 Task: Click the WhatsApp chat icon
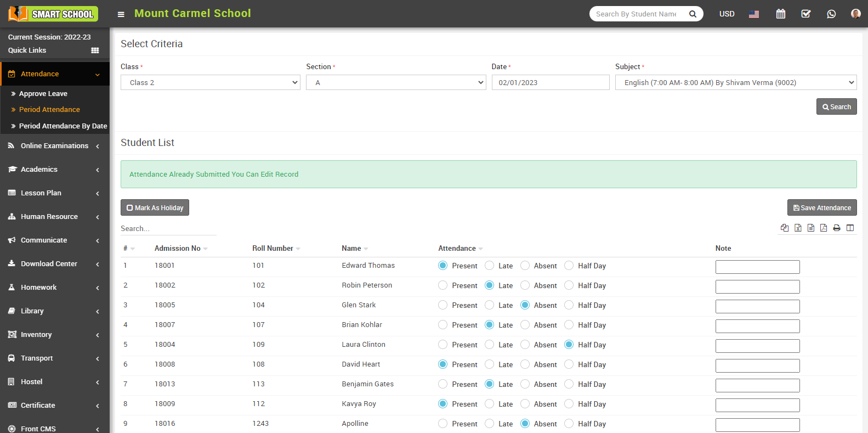(x=831, y=14)
